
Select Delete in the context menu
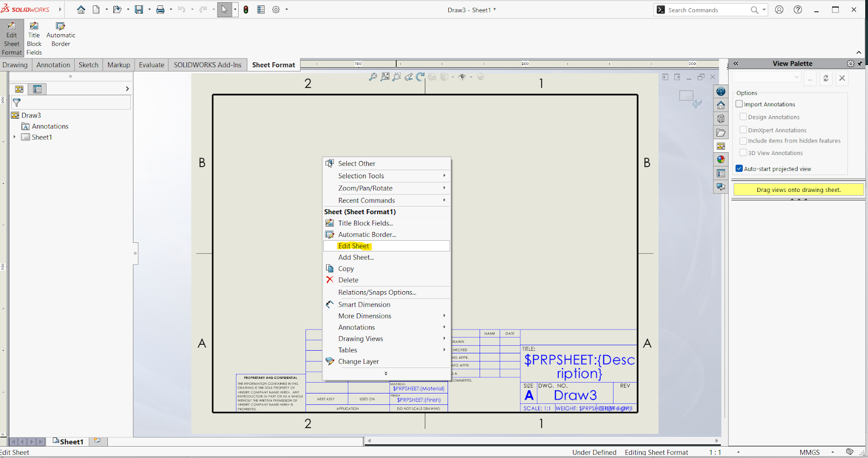pos(348,280)
